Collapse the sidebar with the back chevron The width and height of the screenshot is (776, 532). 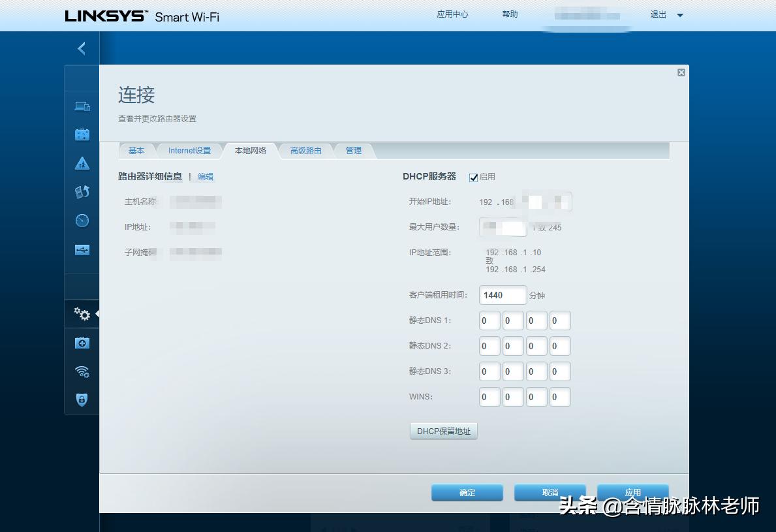click(x=81, y=48)
